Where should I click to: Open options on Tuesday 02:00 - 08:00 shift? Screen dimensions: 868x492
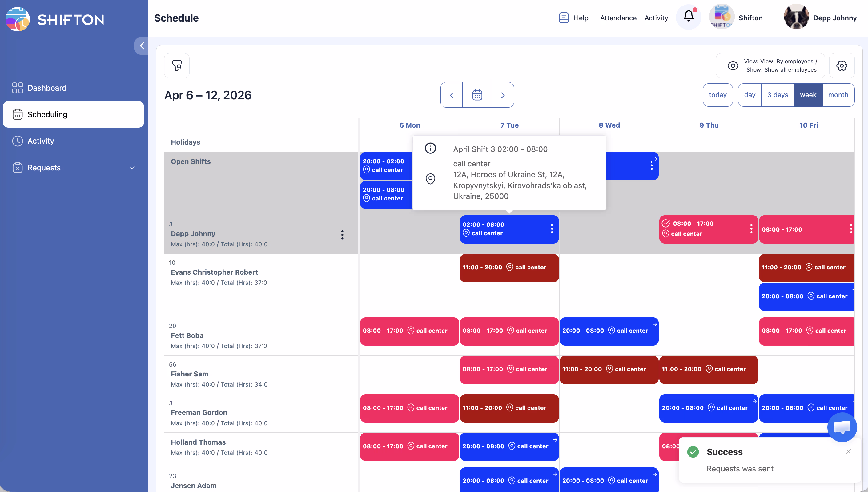(552, 229)
